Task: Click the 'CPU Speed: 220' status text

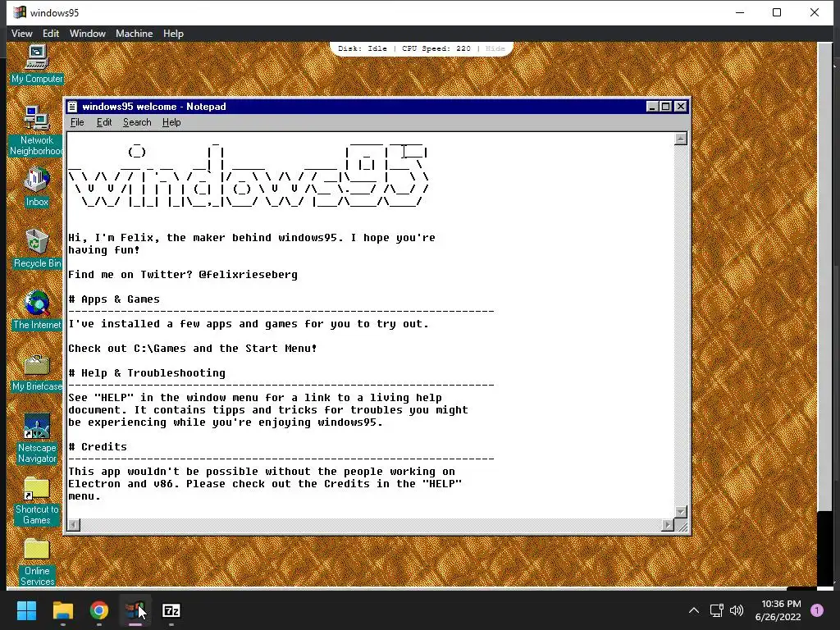Action: 436,48
